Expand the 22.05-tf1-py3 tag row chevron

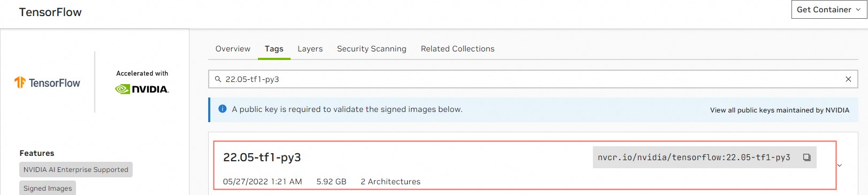tap(839, 166)
